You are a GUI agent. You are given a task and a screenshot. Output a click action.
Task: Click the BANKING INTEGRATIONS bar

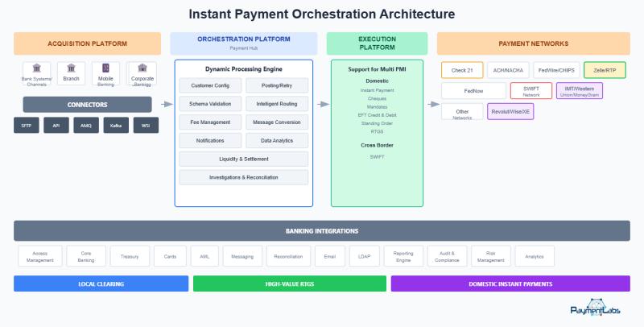click(322, 231)
